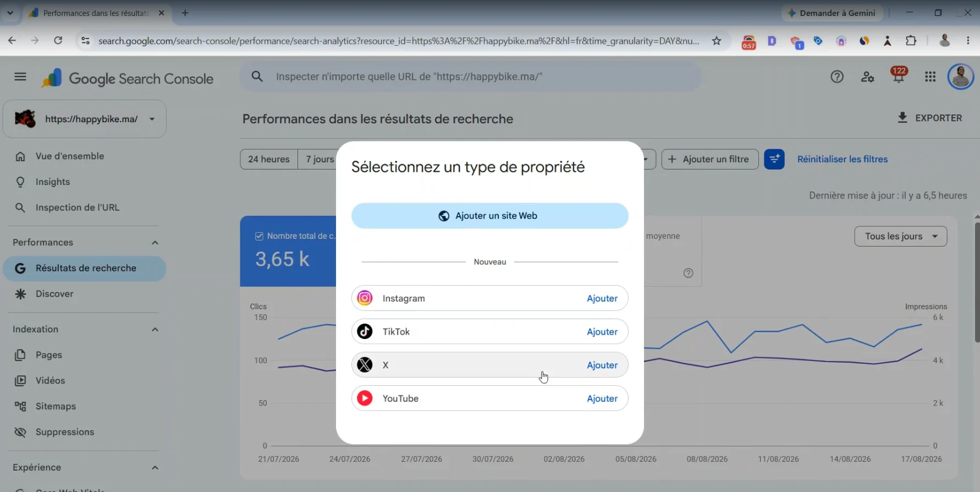Viewport: 980px width, 492px height.
Task: Click Réinitialiser les filtres link
Action: pyautogui.click(x=843, y=160)
